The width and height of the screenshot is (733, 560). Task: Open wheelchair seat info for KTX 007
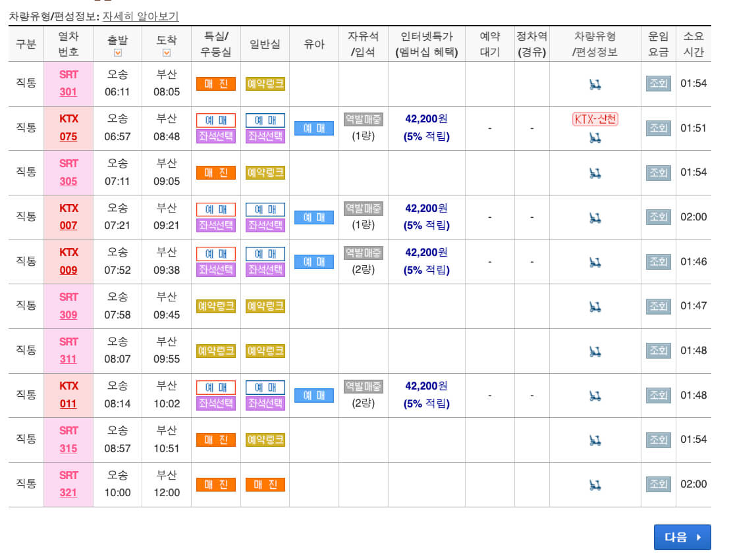[x=595, y=218]
